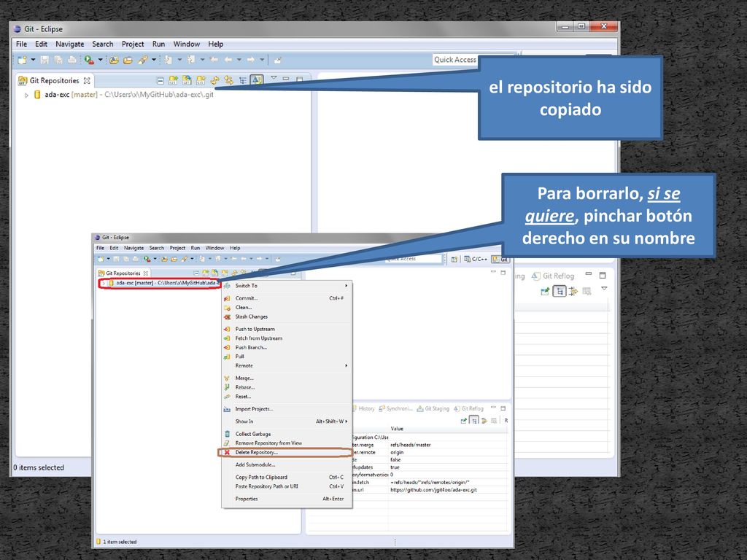The width and height of the screenshot is (747, 560).
Task: Click Collapse All in back window Git Repositories toolbar
Action: [x=160, y=80]
